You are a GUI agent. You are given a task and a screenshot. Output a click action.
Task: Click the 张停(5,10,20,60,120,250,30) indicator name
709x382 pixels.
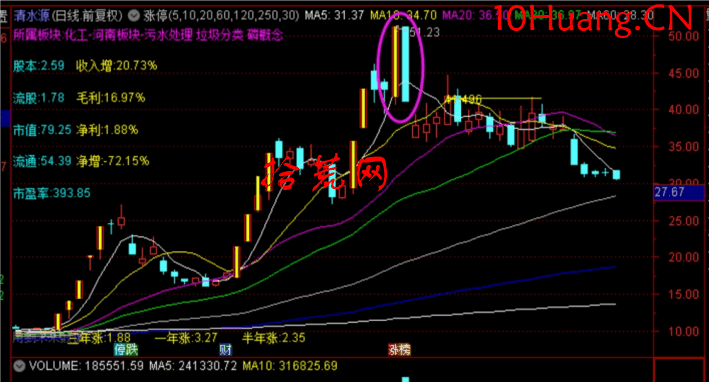[x=221, y=16]
